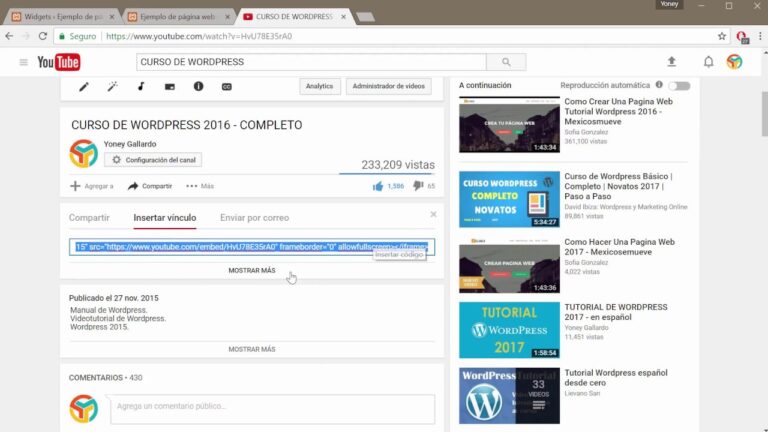Click the Analytics button
This screenshot has width=768, height=432.
[x=319, y=86]
